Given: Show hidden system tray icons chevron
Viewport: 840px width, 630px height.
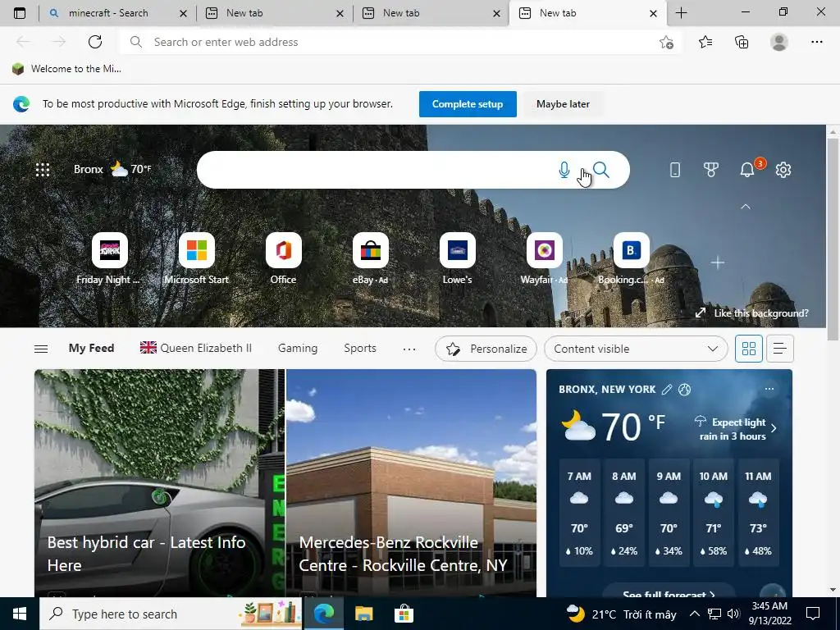Looking at the screenshot, I should click(x=694, y=614).
